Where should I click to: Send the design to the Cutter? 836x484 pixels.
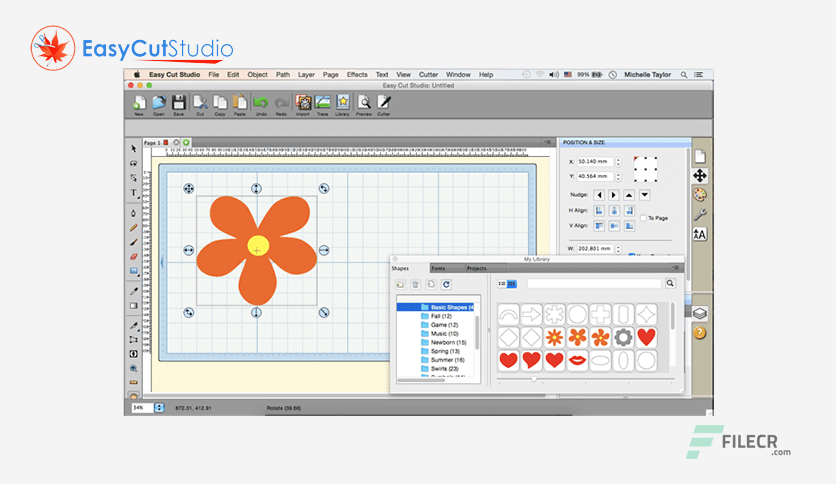coord(384,104)
